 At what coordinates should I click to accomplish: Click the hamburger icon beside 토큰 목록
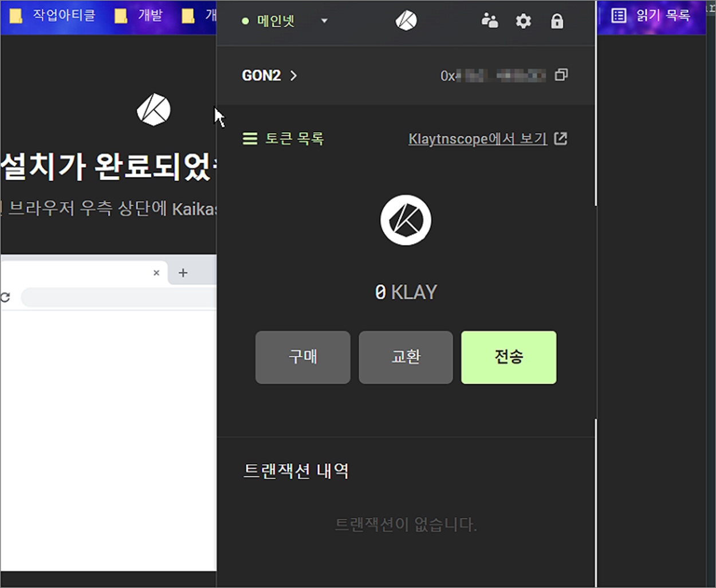[x=250, y=139]
